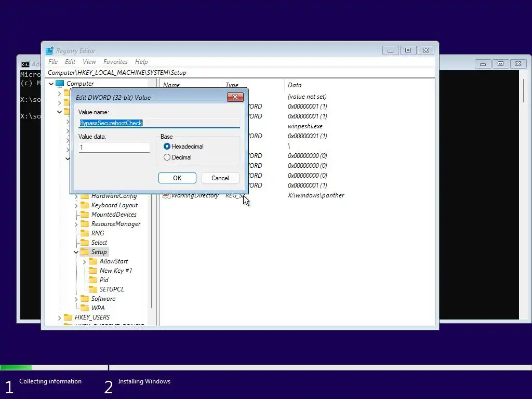Expand the HardwareConfig key
Image resolution: width=532 pixels, height=399 pixels.
coord(76,196)
